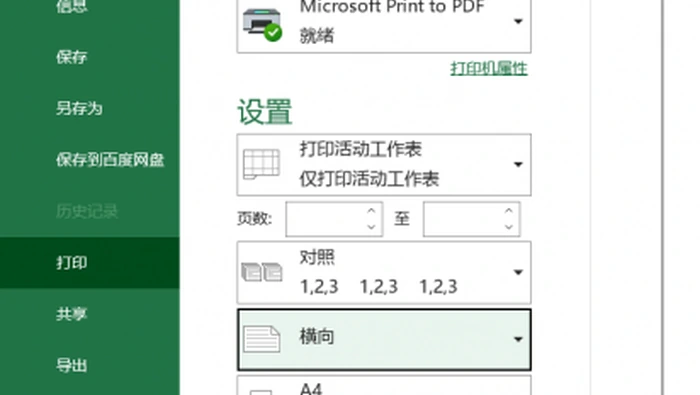
Task: Click the 设置 section heading
Action: (x=265, y=112)
